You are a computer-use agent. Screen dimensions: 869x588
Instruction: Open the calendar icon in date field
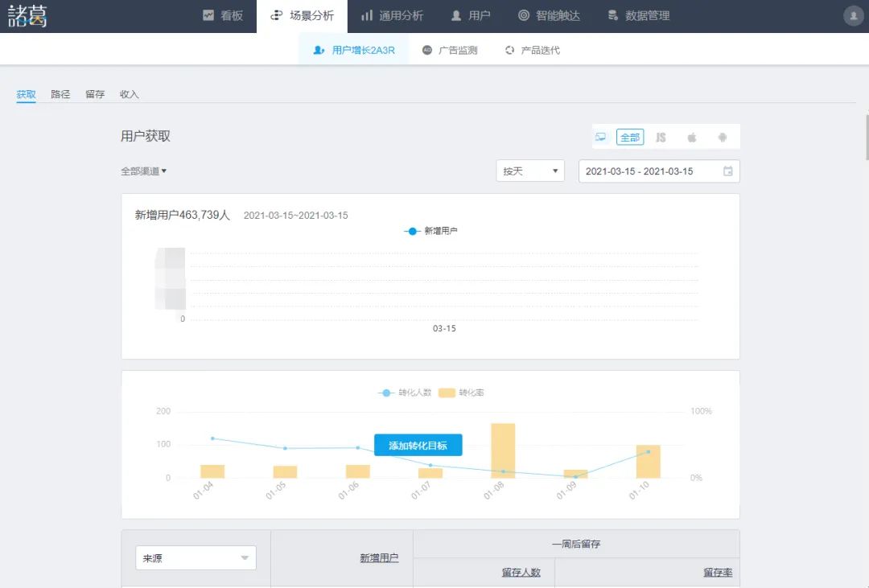pyautogui.click(x=727, y=171)
